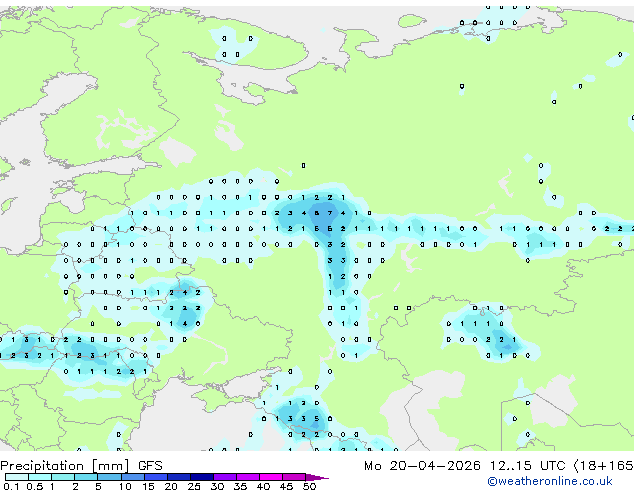Click the '(18+165' forecast run label
Screen dimensions: 634x490
pos(603,466)
